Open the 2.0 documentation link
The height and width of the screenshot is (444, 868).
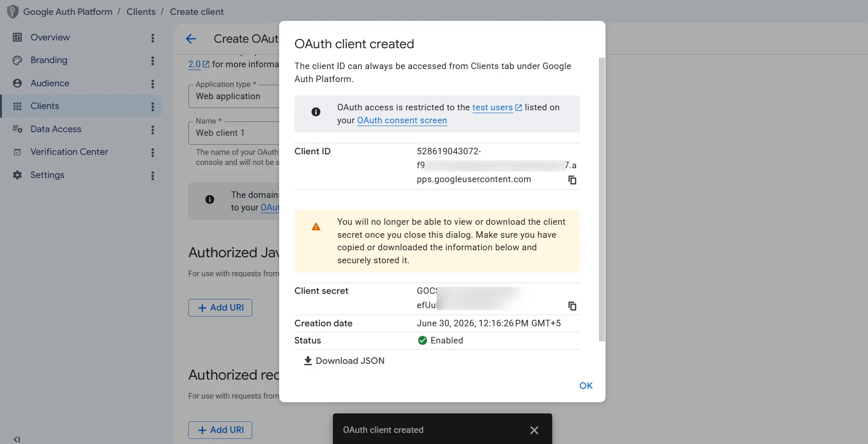click(x=194, y=64)
